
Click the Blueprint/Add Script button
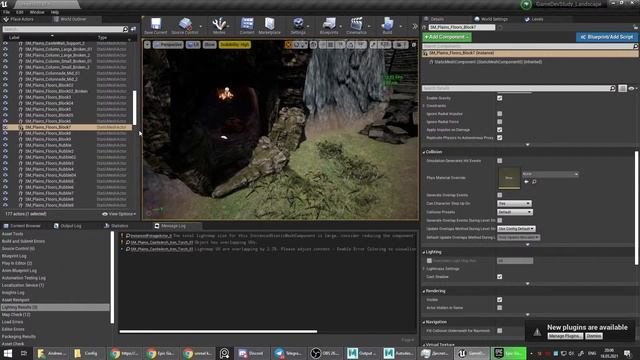[607, 37]
